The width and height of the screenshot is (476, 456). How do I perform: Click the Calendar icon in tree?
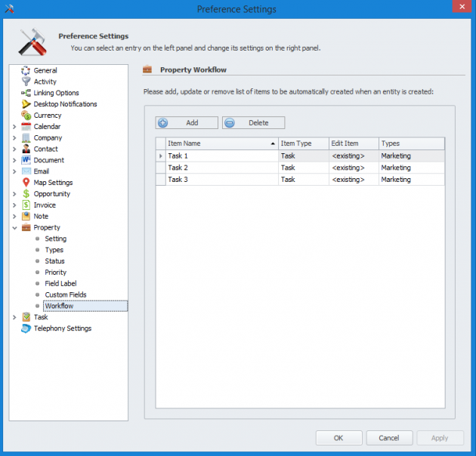click(26, 127)
